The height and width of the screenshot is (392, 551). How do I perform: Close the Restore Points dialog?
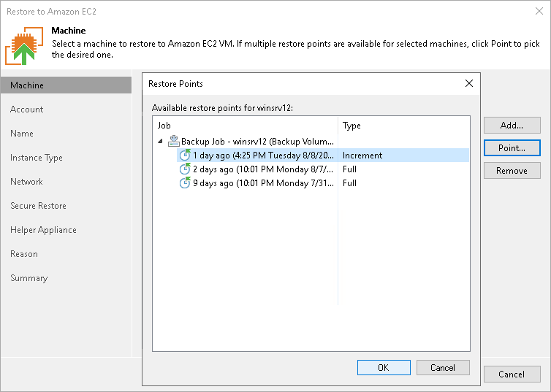click(x=468, y=83)
